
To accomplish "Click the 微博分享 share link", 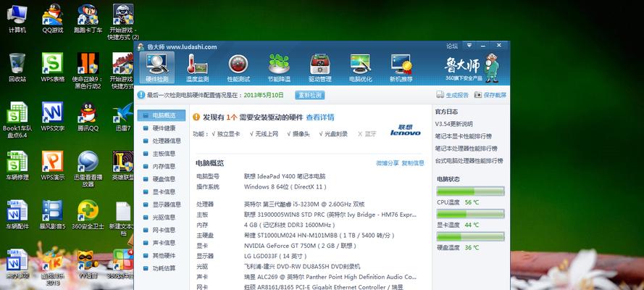I will pos(388,163).
